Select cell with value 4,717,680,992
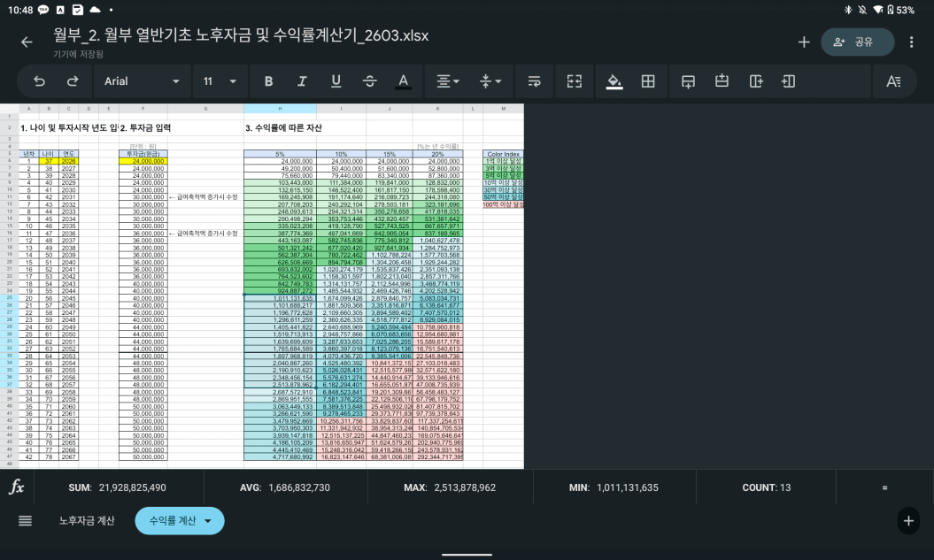This screenshot has height=560, width=934. coord(280,457)
